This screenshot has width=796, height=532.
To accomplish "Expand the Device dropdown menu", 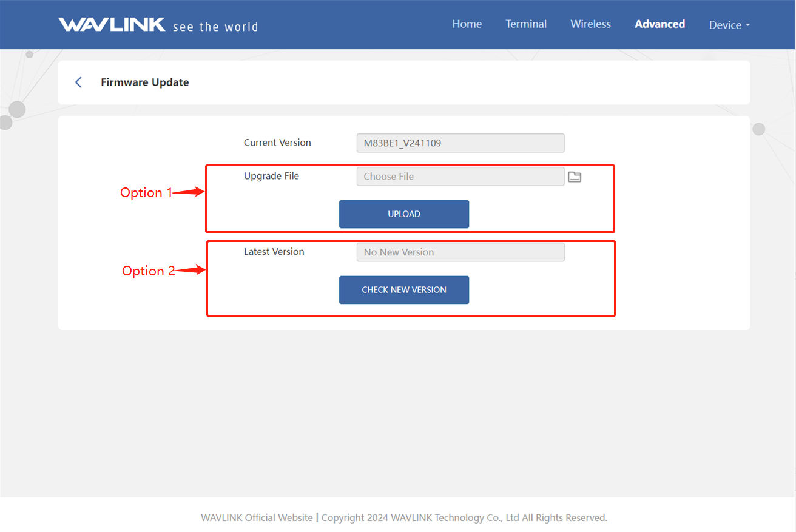I will pyautogui.click(x=729, y=25).
